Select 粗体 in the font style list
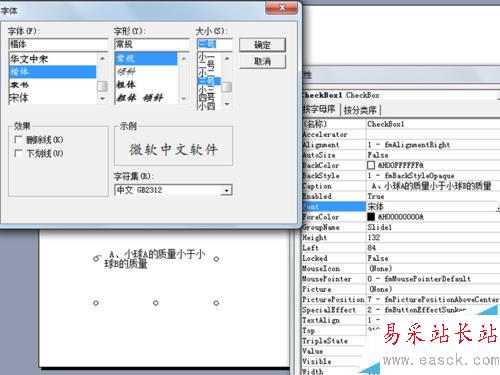500x375 pixels. click(146, 85)
